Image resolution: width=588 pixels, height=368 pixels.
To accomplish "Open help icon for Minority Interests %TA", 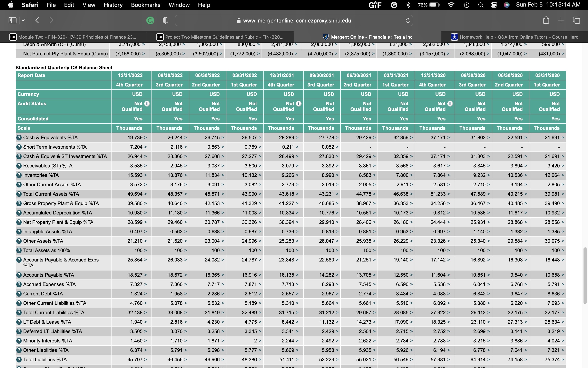I will click(x=19, y=341).
